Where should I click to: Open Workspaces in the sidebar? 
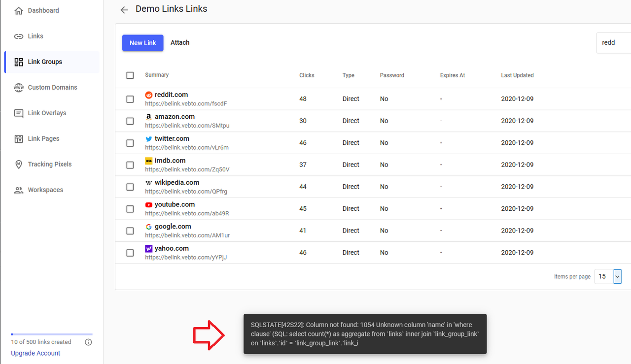[x=52, y=190]
